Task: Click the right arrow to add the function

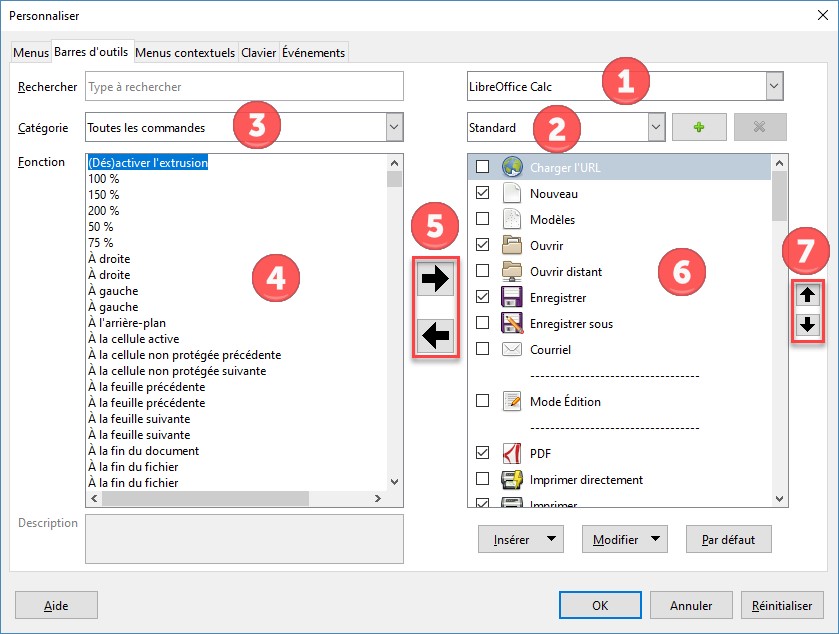Action: point(436,280)
